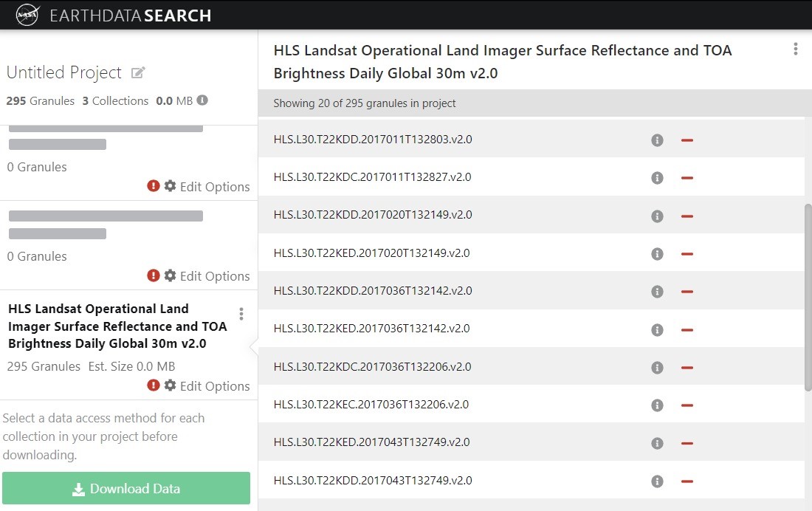Click the NASA logo in header
The image size is (812, 511).
[x=27, y=15]
